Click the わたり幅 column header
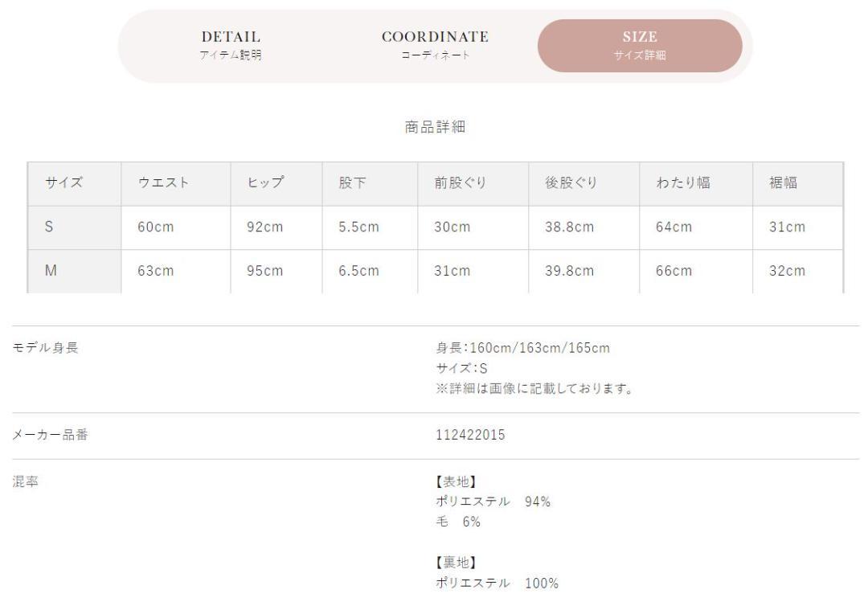 (683, 182)
